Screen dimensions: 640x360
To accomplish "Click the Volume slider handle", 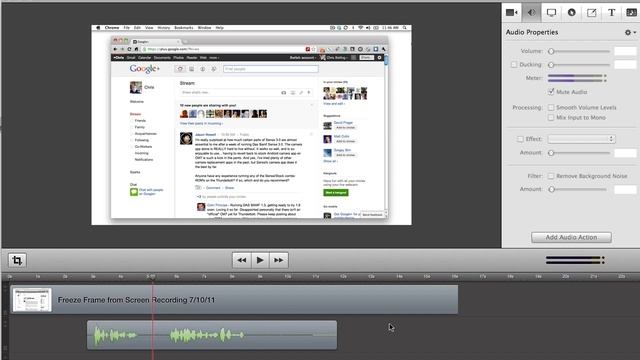I will pyautogui.click(x=551, y=51).
